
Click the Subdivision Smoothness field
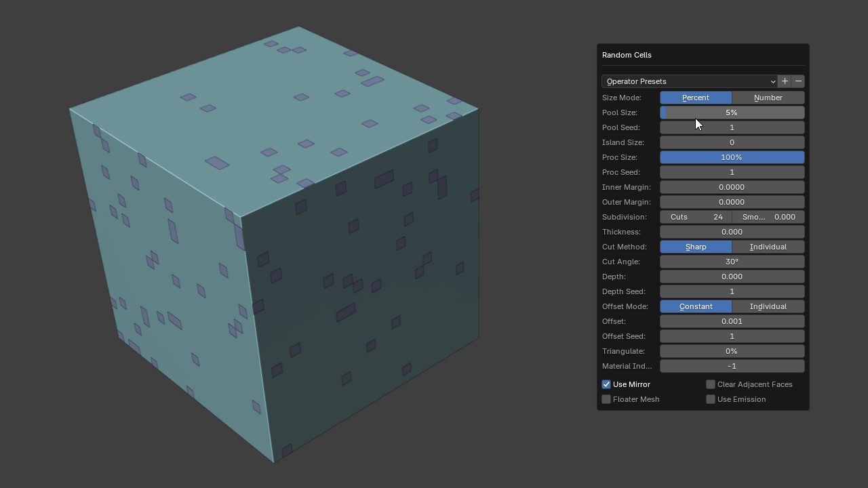pyautogui.click(x=768, y=217)
